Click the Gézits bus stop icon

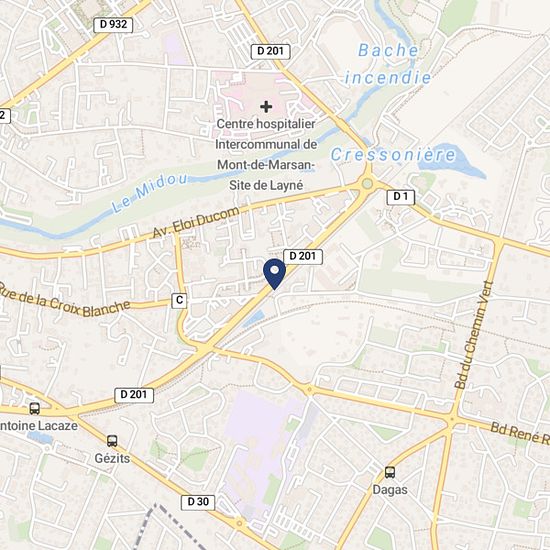click(x=112, y=441)
